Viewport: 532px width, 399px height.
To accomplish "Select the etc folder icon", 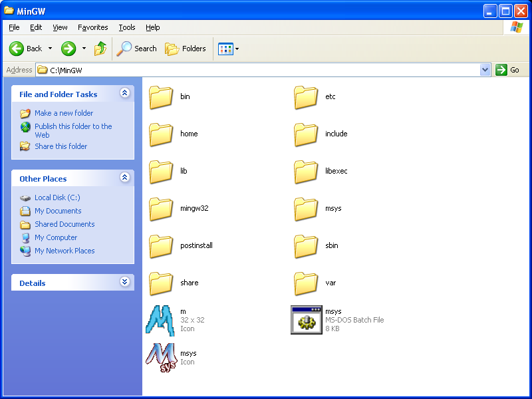I will coord(306,97).
